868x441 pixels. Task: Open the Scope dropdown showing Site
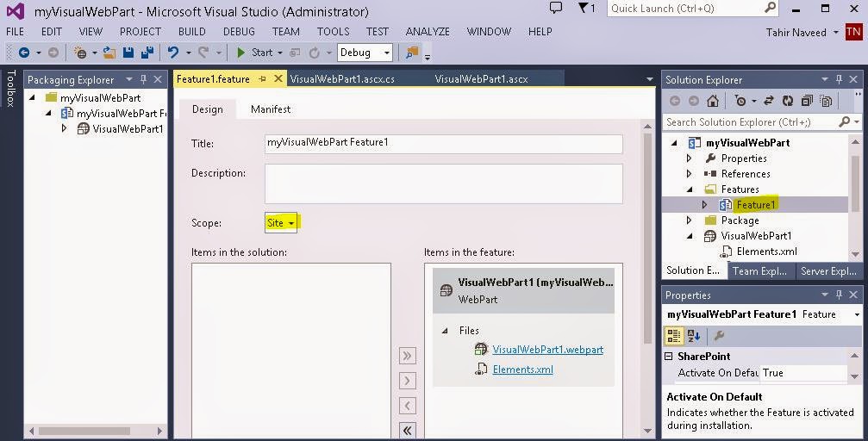281,223
